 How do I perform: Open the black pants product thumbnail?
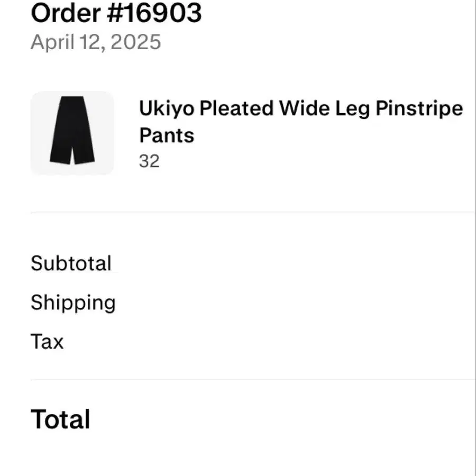coord(72,132)
